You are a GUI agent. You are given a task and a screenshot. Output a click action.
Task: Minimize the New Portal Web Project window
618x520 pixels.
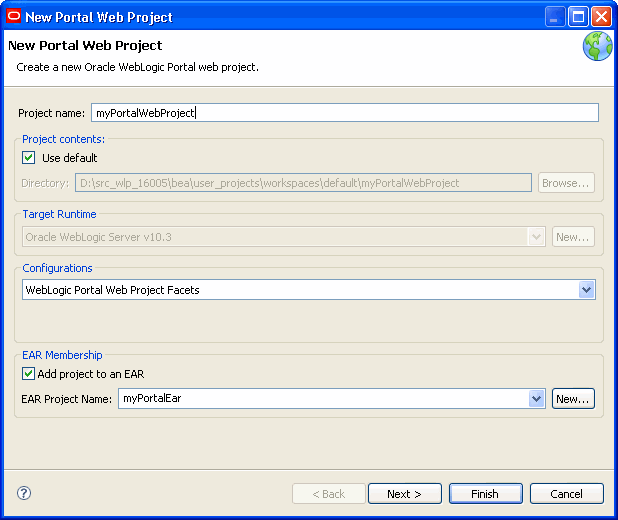(555, 17)
